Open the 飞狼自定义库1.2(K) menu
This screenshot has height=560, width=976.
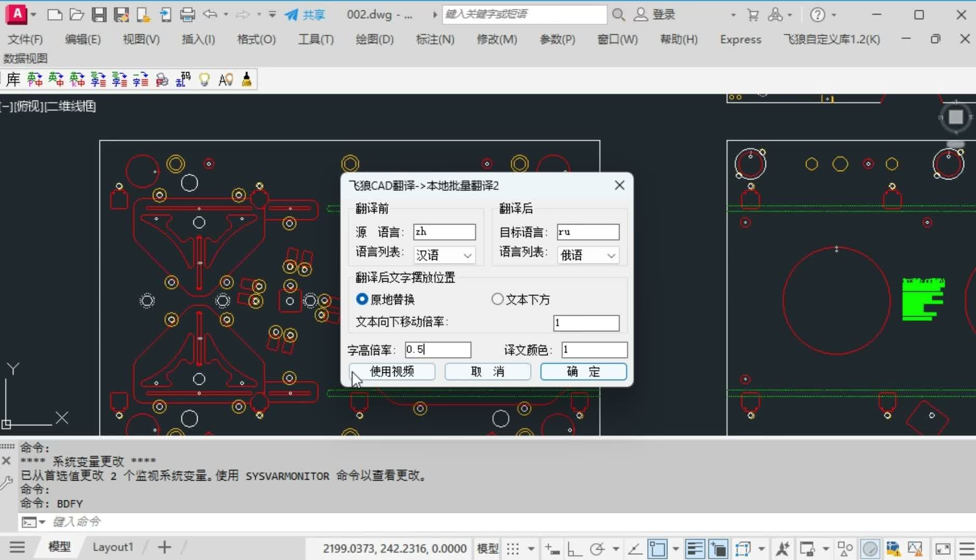[831, 39]
